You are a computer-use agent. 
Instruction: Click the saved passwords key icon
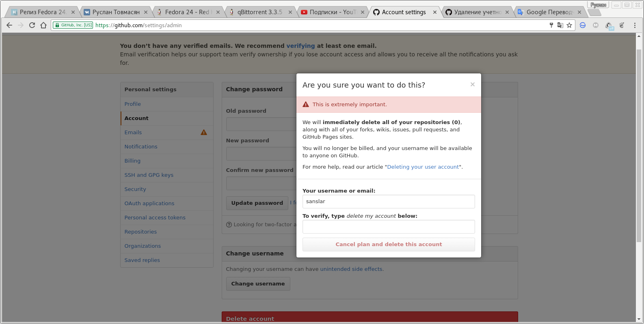point(551,25)
